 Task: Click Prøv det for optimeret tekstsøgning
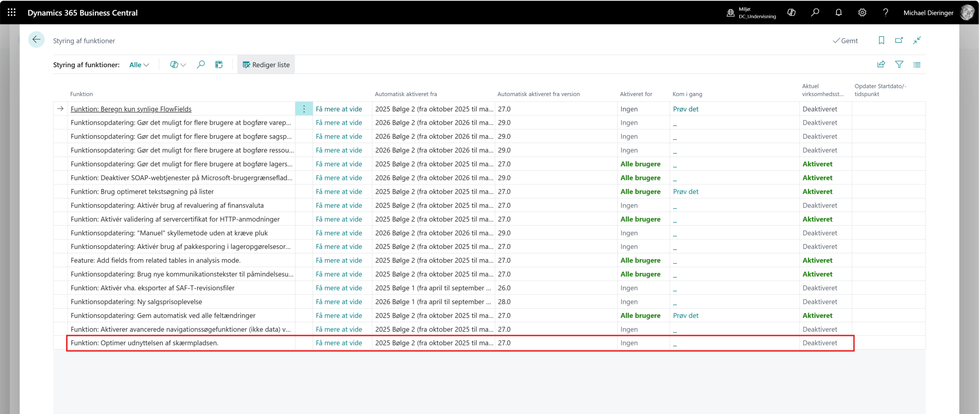click(x=685, y=191)
